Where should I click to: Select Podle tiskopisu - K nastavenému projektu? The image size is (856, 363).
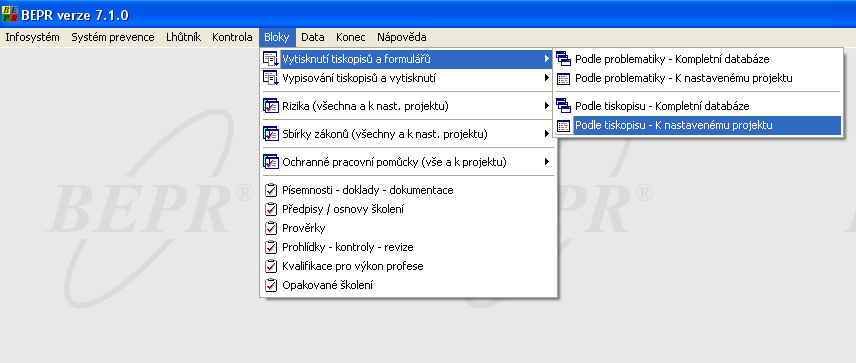(x=698, y=125)
